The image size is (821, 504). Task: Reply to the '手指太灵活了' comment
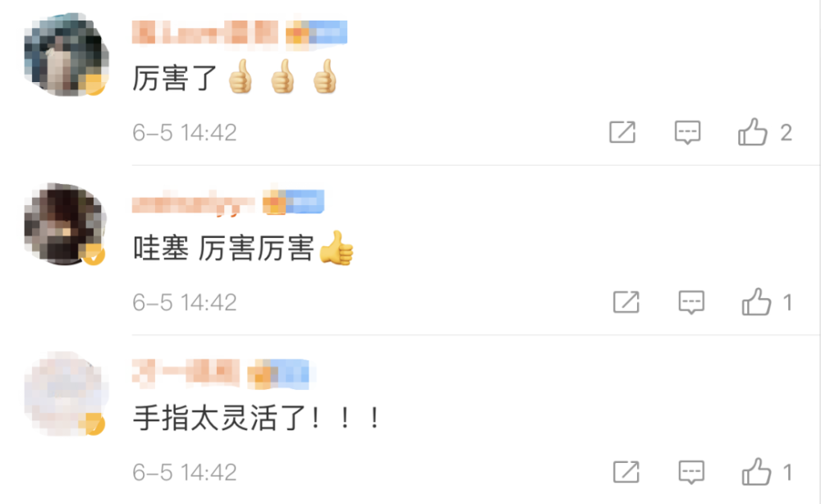tap(691, 473)
